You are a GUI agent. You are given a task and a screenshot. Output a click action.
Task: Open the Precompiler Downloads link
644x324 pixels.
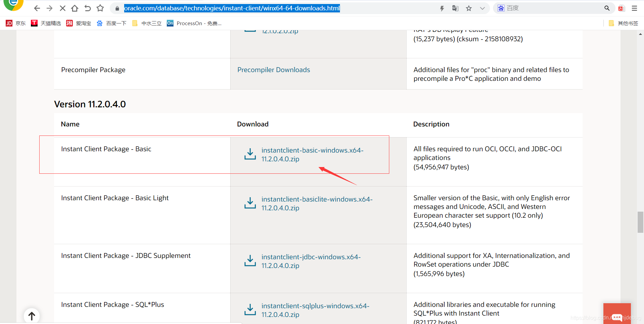[274, 70]
